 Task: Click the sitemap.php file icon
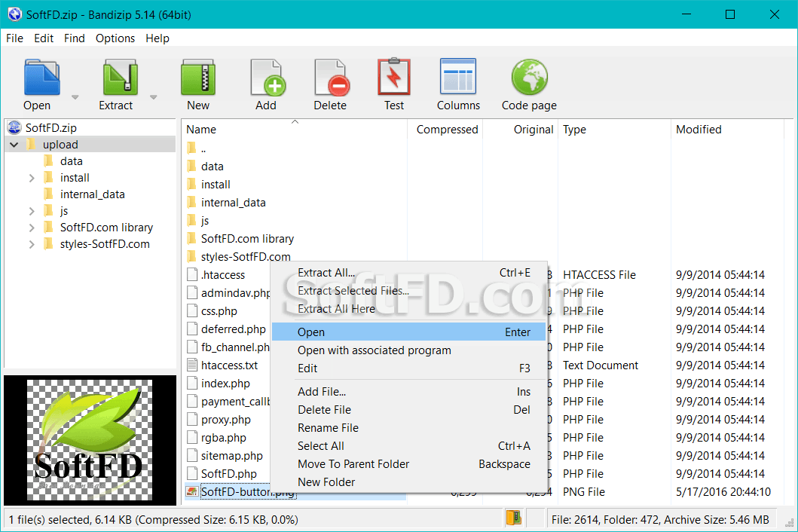(192, 455)
